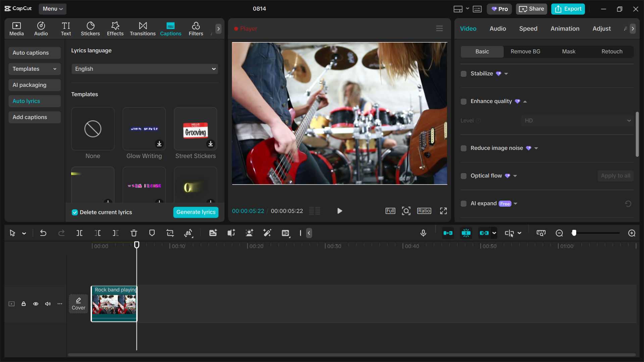Collapse the Enhance quality section
The width and height of the screenshot is (644, 362).
pyautogui.click(x=525, y=101)
